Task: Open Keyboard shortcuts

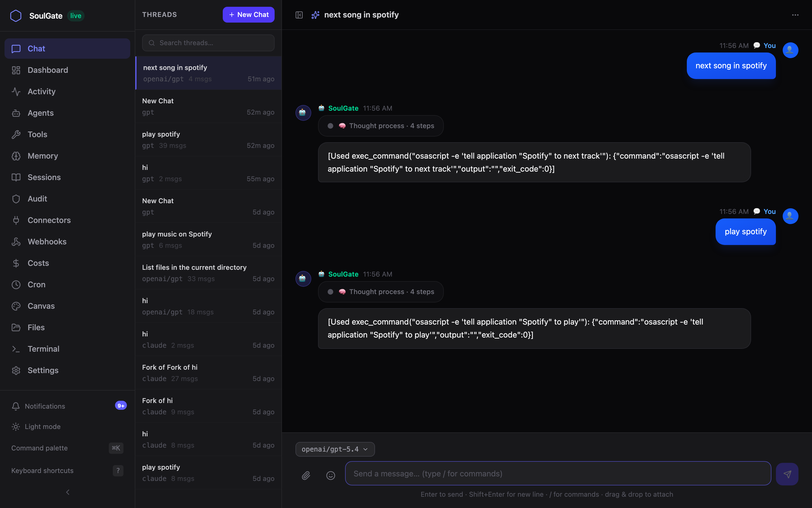Action: coord(67,471)
